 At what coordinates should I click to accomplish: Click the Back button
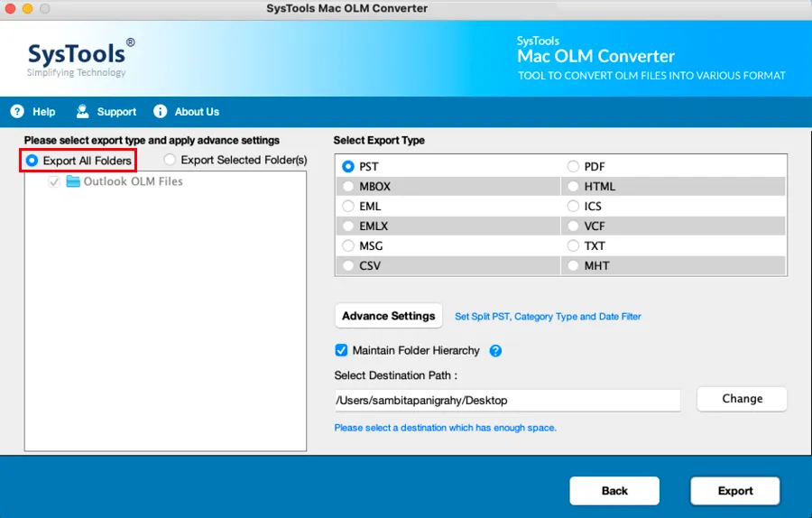[614, 491]
